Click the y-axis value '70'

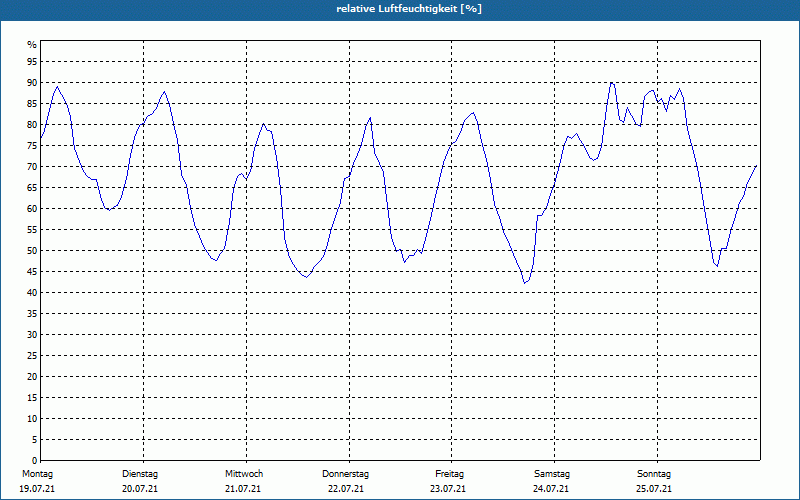tap(32, 167)
